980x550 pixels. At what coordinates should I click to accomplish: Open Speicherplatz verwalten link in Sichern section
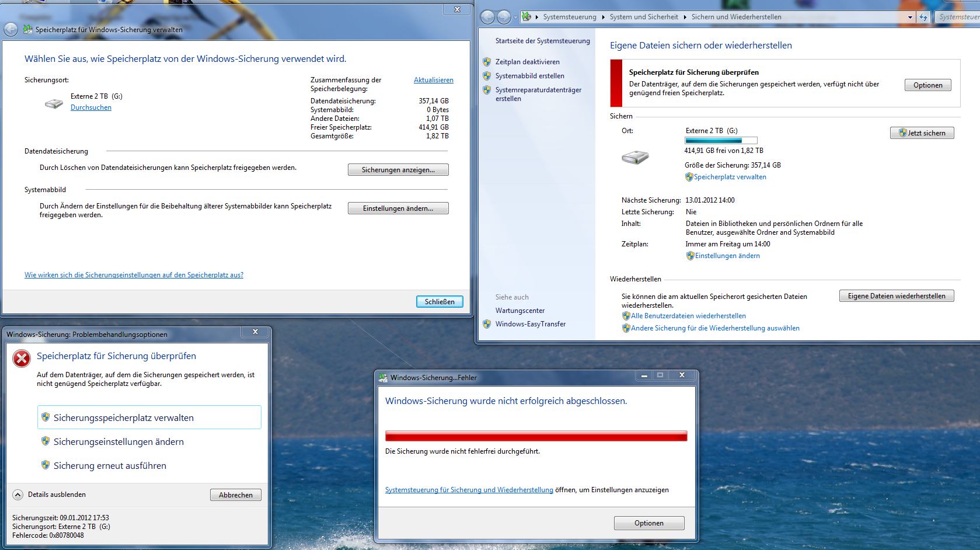tap(730, 177)
